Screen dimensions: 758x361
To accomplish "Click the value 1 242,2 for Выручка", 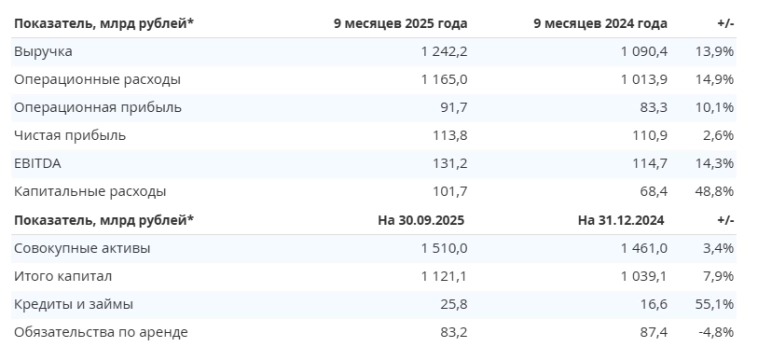I will tap(444, 51).
